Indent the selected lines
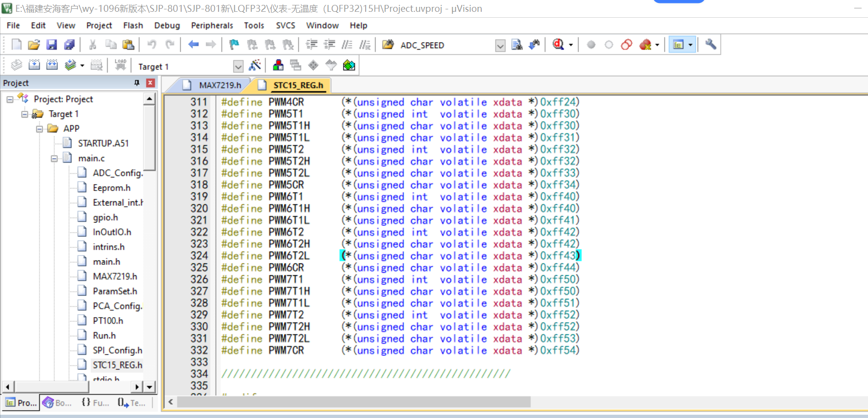This screenshot has width=868, height=418. 311,45
